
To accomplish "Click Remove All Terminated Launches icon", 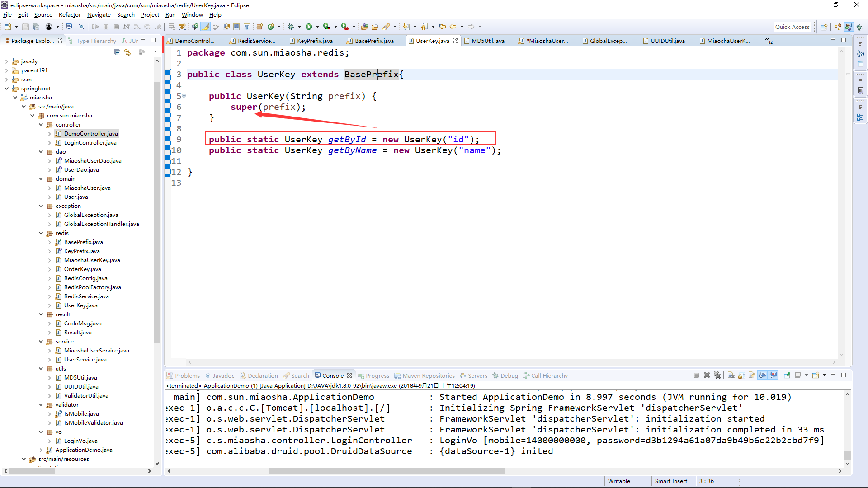I will 717,375.
